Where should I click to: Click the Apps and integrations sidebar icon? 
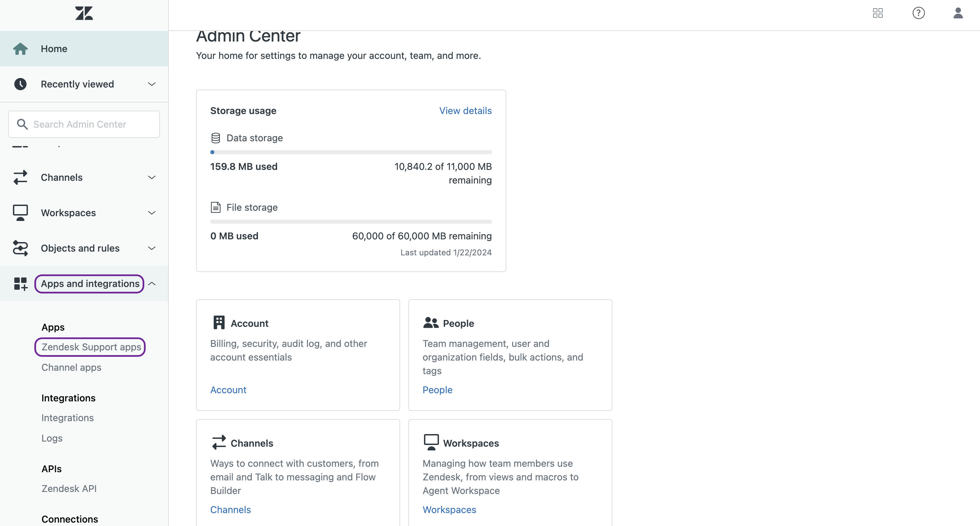20,284
